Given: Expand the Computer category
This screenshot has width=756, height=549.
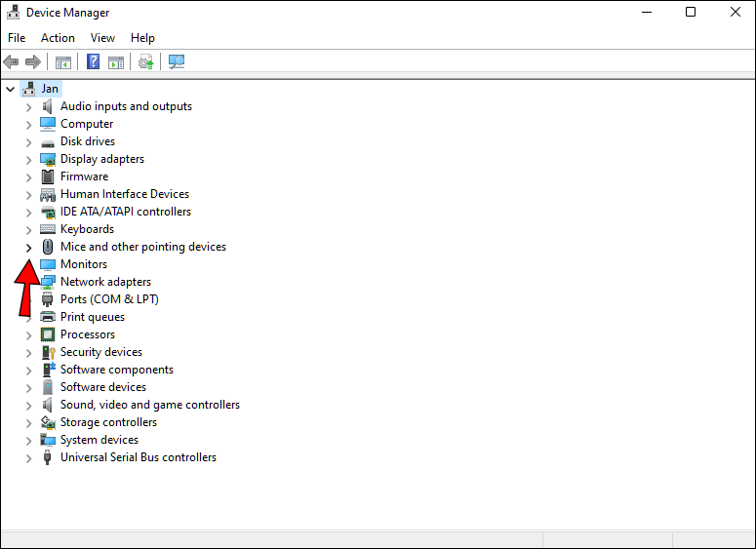Looking at the screenshot, I should point(28,125).
